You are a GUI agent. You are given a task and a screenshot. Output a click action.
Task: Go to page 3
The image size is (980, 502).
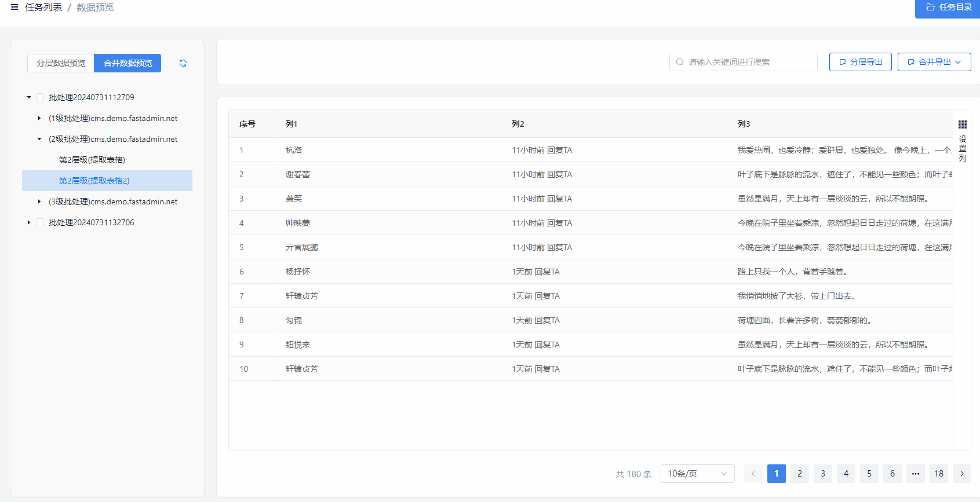pyautogui.click(x=823, y=474)
